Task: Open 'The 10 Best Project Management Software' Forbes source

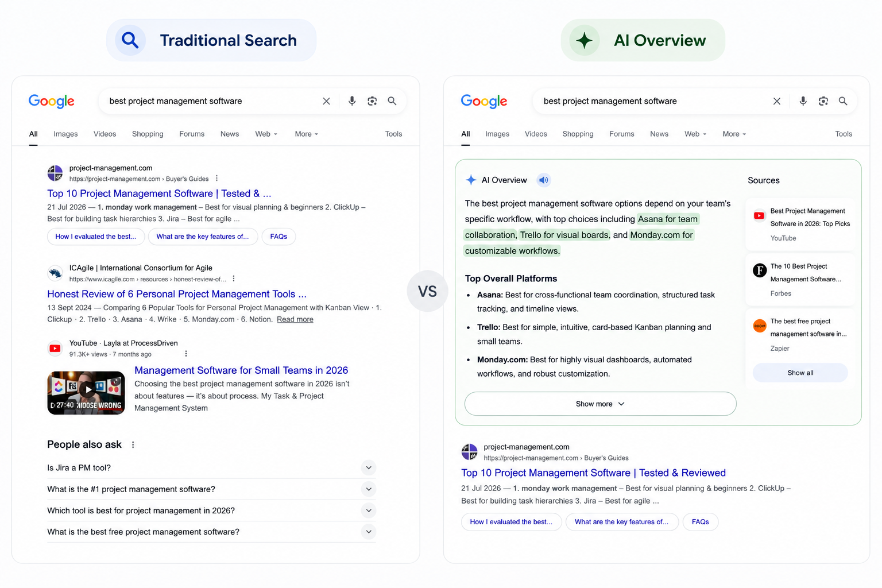Action: coord(800,279)
